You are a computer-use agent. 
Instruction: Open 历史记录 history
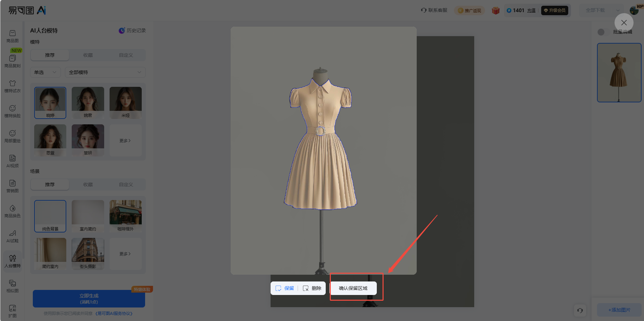[132, 30]
